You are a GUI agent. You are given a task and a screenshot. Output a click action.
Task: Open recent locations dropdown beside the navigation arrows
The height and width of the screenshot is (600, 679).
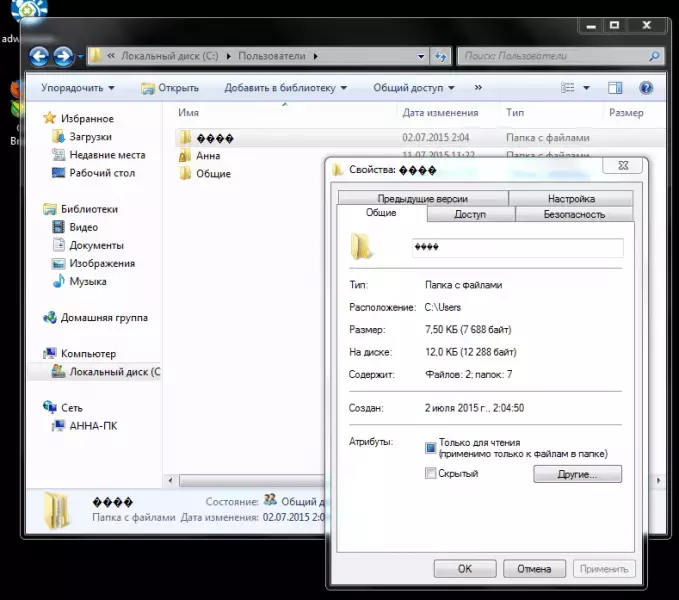80,56
